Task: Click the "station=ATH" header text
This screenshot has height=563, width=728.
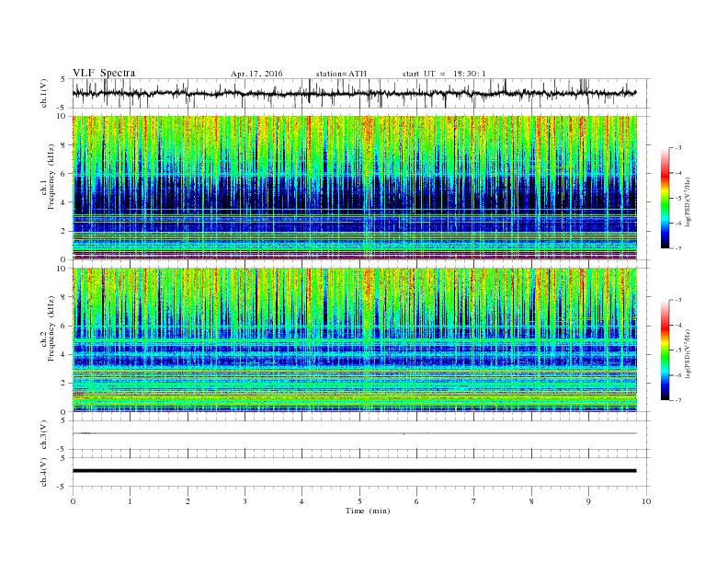Action: pos(341,74)
